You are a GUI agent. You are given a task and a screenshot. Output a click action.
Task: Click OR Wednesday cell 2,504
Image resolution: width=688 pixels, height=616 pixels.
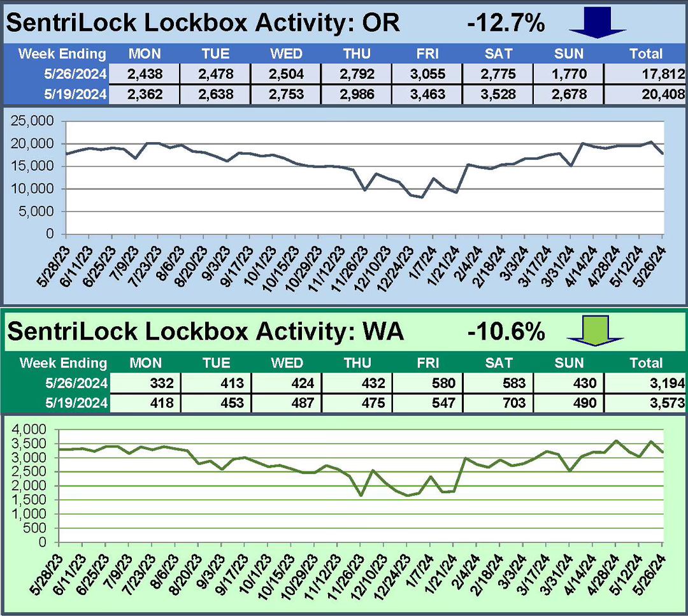click(x=287, y=74)
